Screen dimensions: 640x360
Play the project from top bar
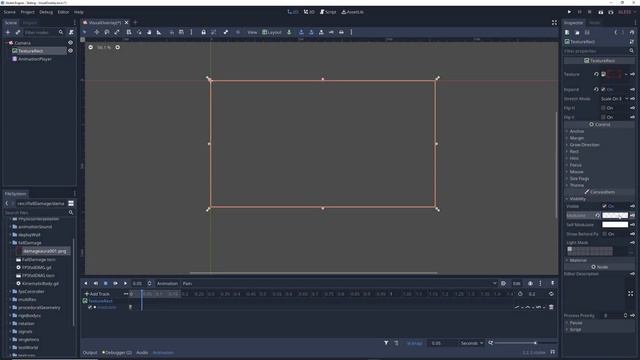pyautogui.click(x=569, y=12)
